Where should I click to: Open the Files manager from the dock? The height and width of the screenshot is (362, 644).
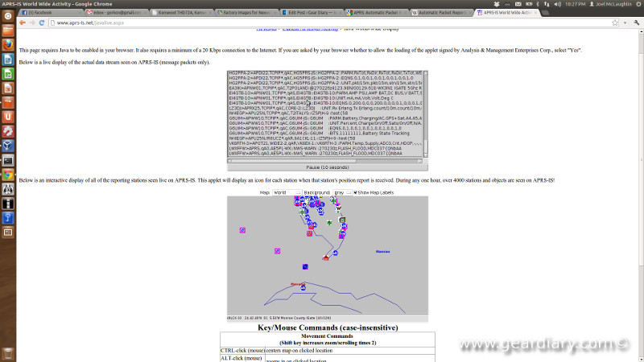point(8,31)
